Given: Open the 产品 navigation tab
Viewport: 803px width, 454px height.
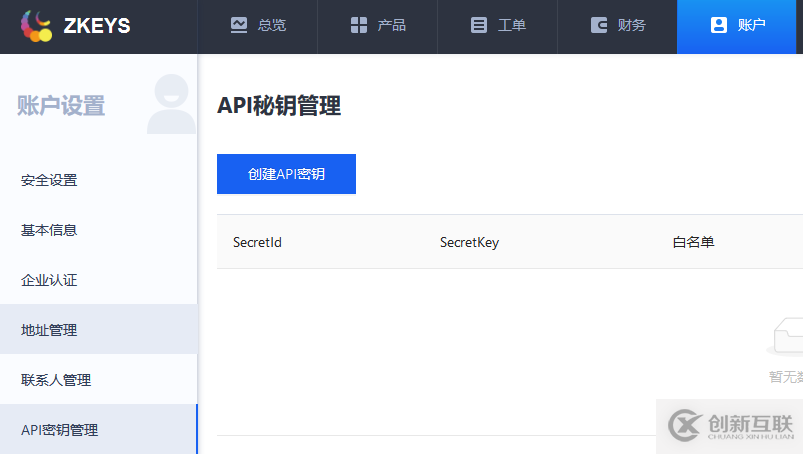Looking at the screenshot, I should point(377,27).
